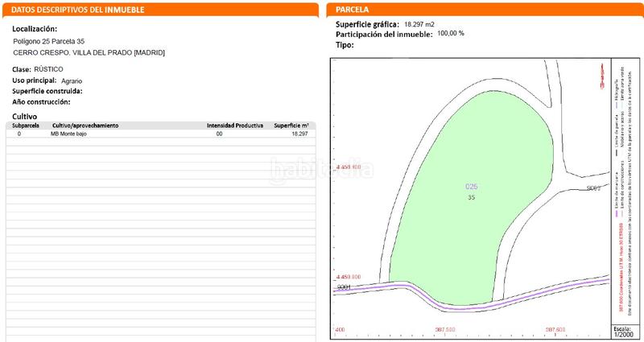Click the Cultivo/aprovechamiento column header
This screenshot has width=644, height=342.
85,126
